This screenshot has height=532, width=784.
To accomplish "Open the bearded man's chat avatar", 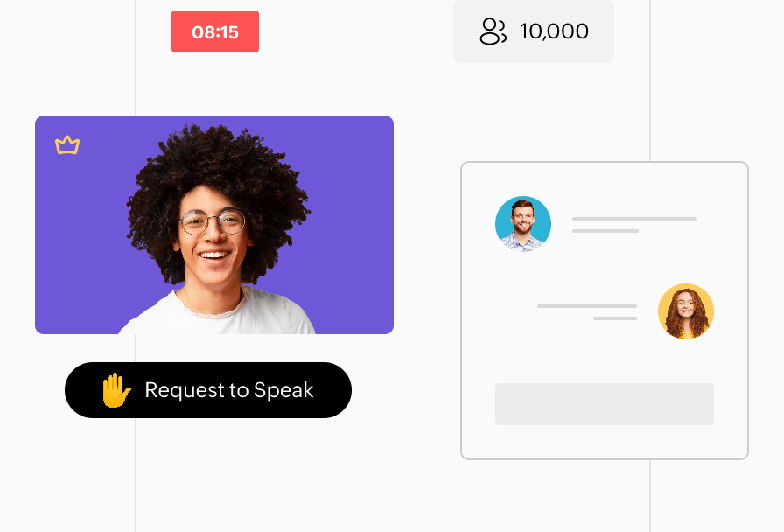I will [523, 223].
